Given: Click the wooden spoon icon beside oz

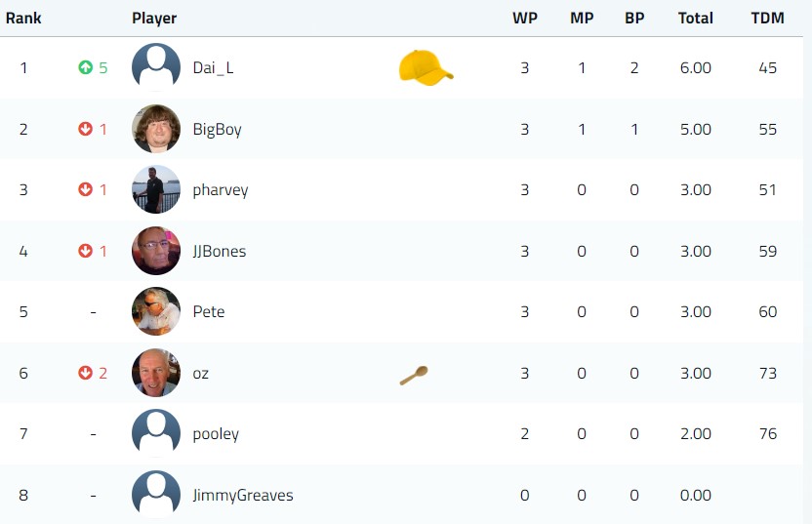Looking at the screenshot, I should [x=414, y=376].
